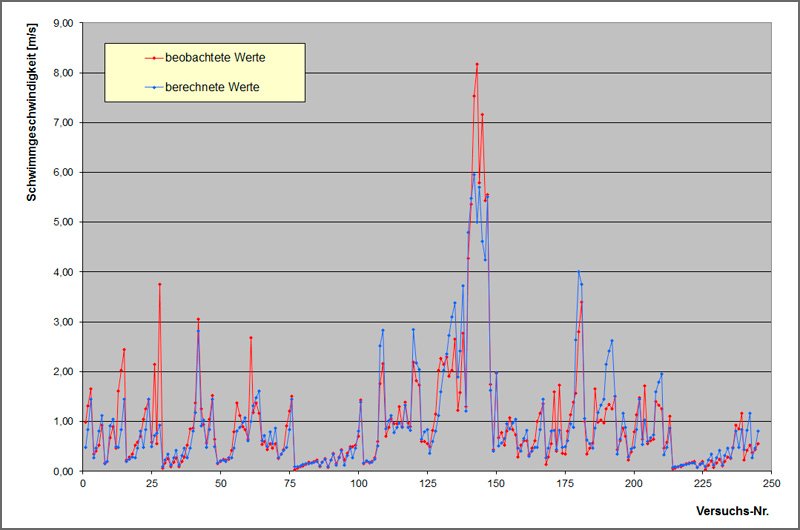Click the y-axis tick label '7,00'
This screenshot has height=530, width=800.
pyautogui.click(x=61, y=122)
